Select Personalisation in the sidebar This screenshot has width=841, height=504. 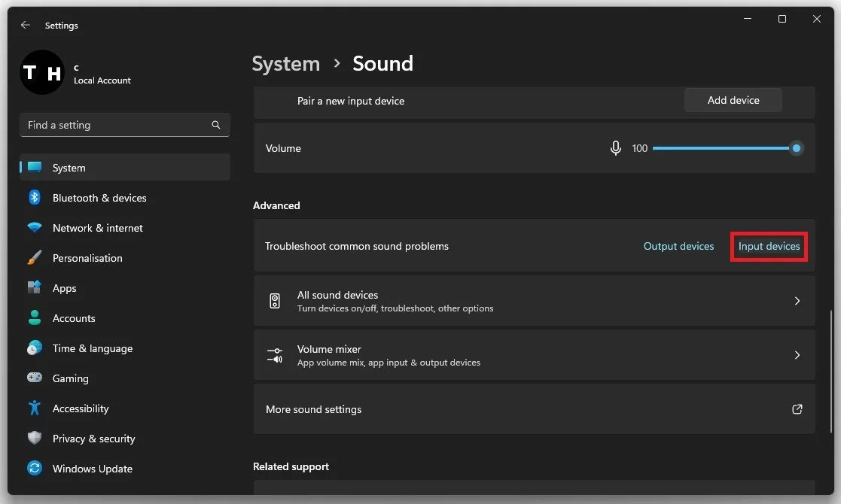point(35,258)
